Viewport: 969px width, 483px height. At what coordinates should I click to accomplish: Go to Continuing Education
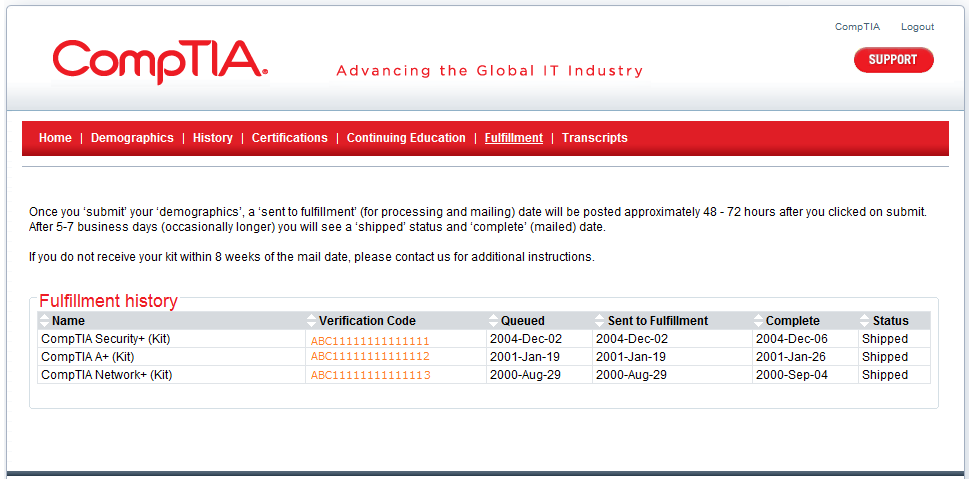406,138
